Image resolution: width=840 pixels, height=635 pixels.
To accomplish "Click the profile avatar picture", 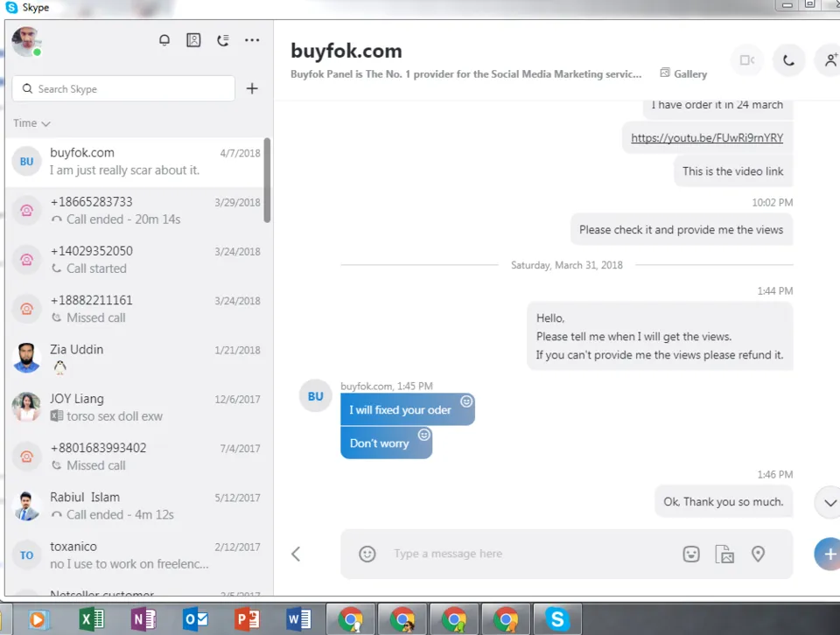I will point(25,41).
